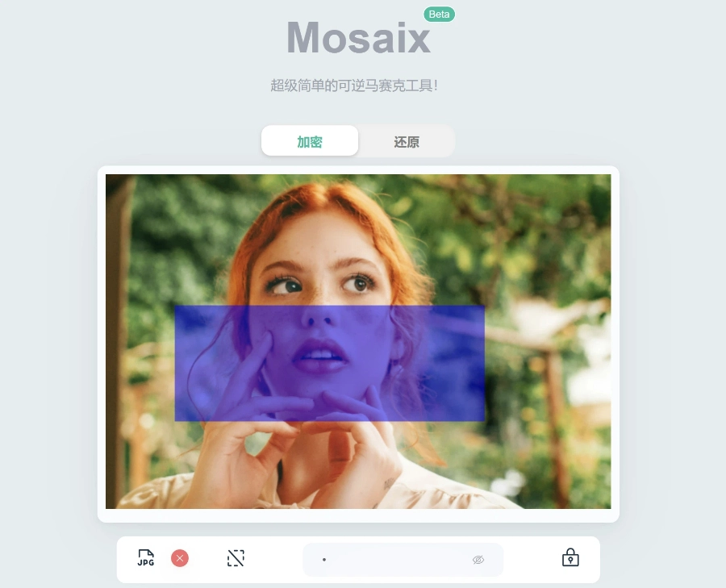Click the JPG file format icon
This screenshot has height=588, width=726.
pos(146,558)
